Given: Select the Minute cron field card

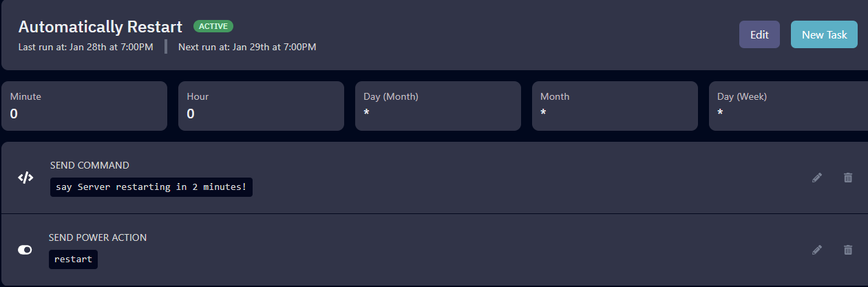Looking at the screenshot, I should [84, 106].
